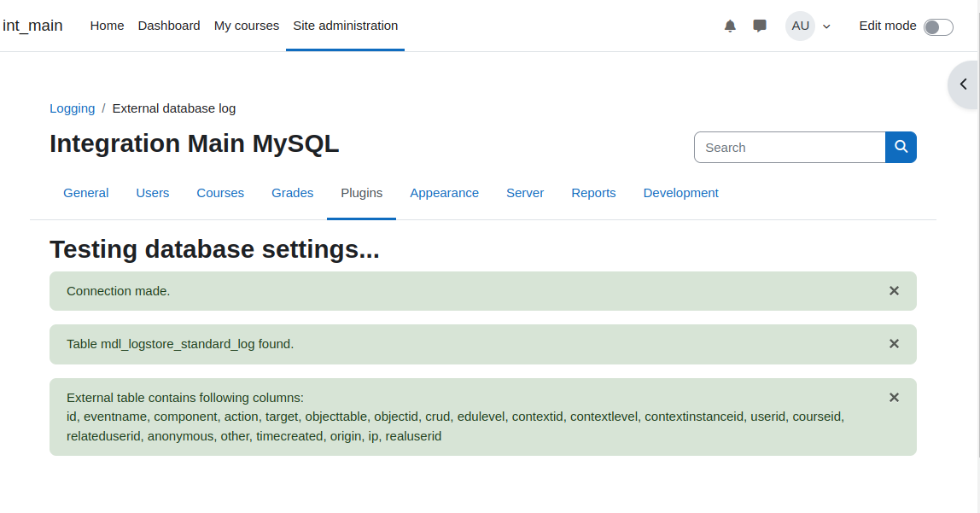Switch to the Development tab
Image resolution: width=980 pixels, height=513 pixels.
coord(680,193)
